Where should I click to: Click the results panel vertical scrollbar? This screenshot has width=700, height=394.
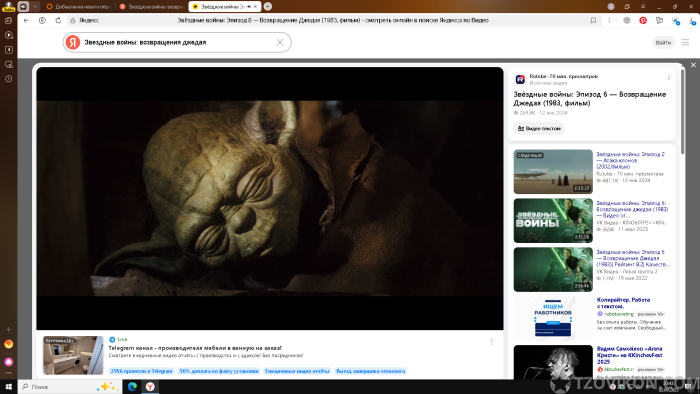pos(683,112)
